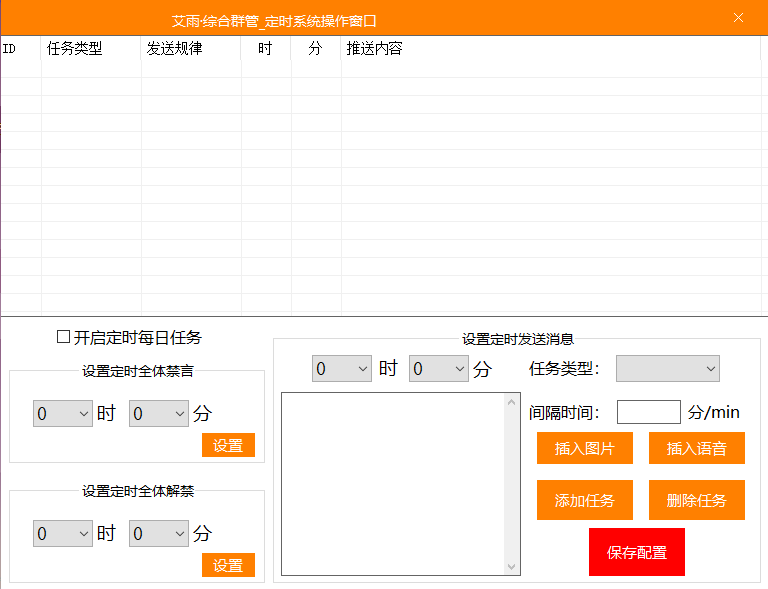This screenshot has width=768, height=589.
Task: Focus the 间隔时间 input field
Action: pos(648,412)
